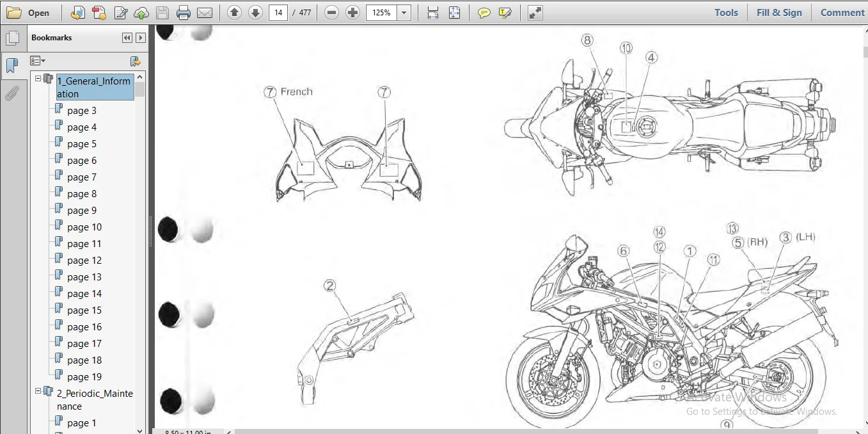
Task: Jump to bookmark page 8
Action: tap(82, 194)
